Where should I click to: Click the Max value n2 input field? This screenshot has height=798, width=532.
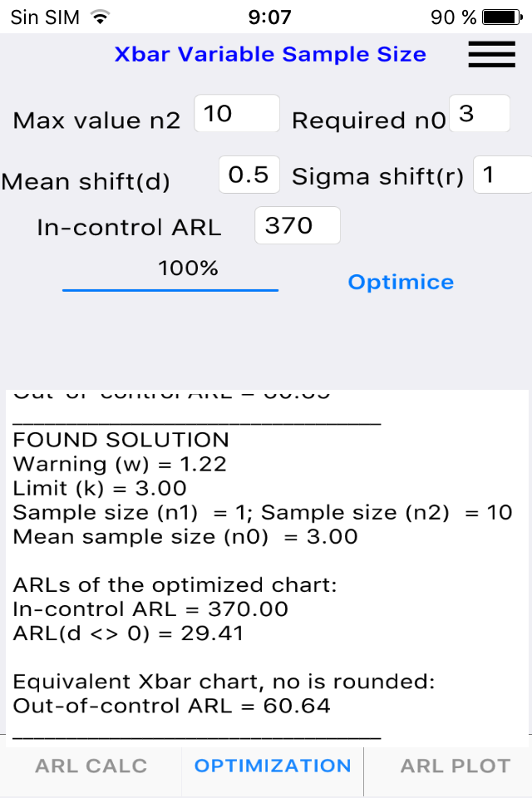237,113
